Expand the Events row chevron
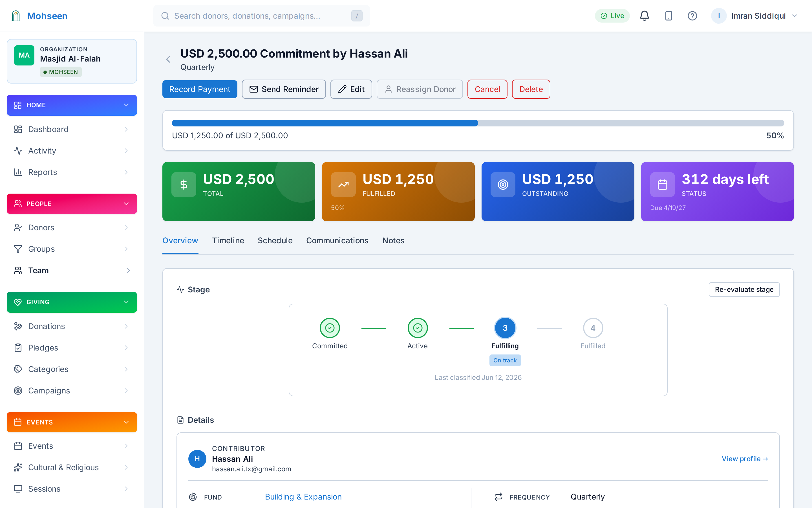This screenshot has height=508, width=812. [x=126, y=446]
